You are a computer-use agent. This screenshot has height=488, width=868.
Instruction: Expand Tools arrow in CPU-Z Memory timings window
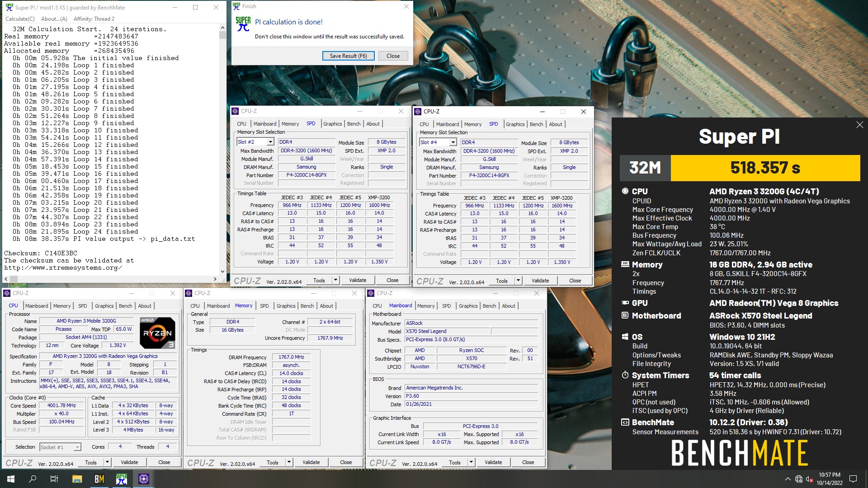tap(289, 462)
